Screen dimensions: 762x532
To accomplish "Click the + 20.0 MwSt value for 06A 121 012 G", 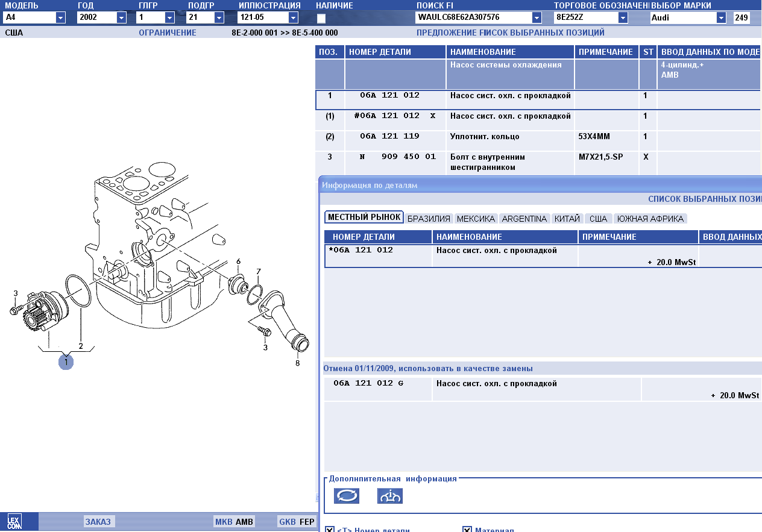I will tap(735, 395).
